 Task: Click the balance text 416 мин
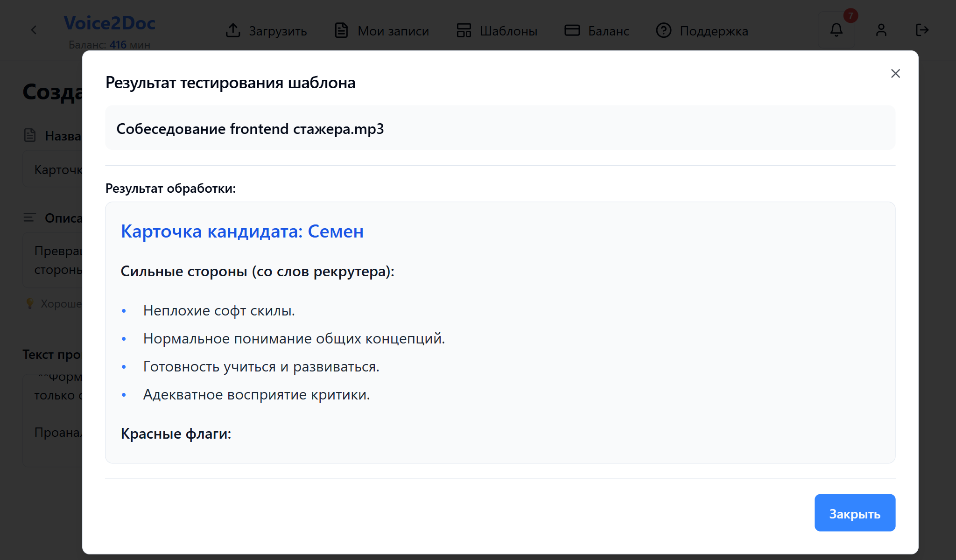click(130, 45)
